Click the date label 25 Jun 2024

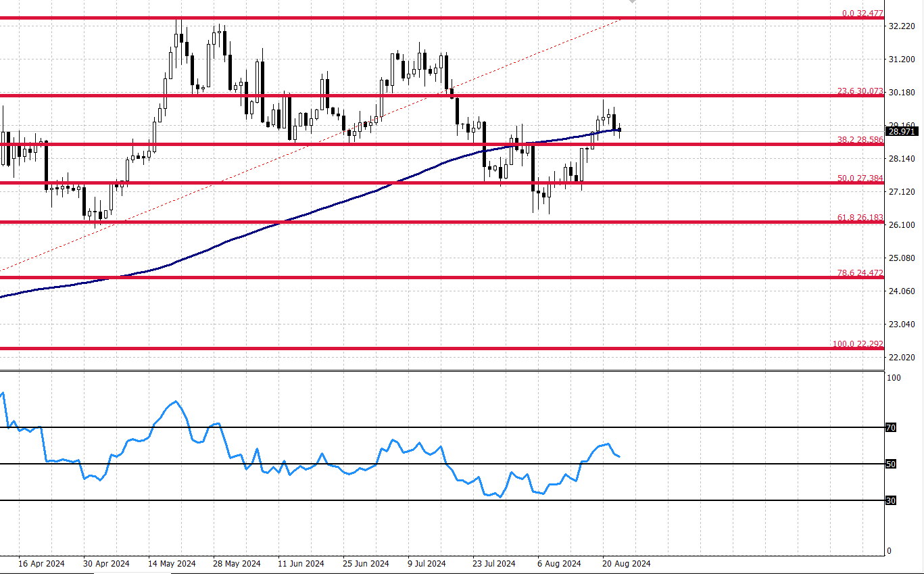pos(366,564)
